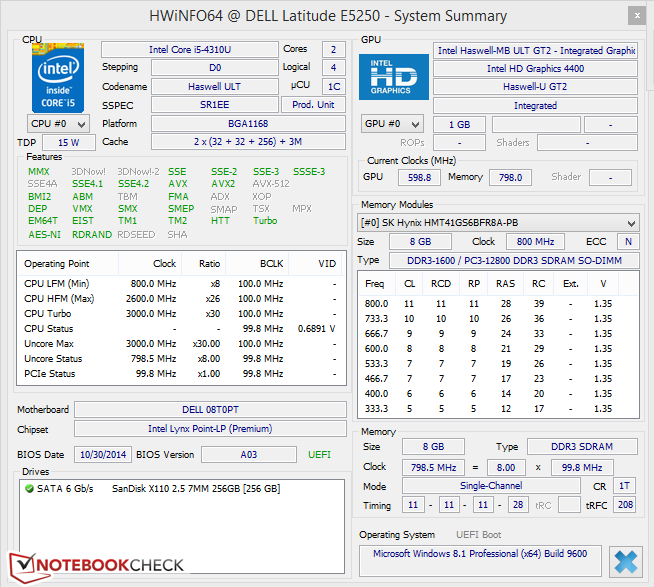This screenshot has width=654, height=587.
Task: Select the 333.3 frequency timing row
Action: coord(498,409)
